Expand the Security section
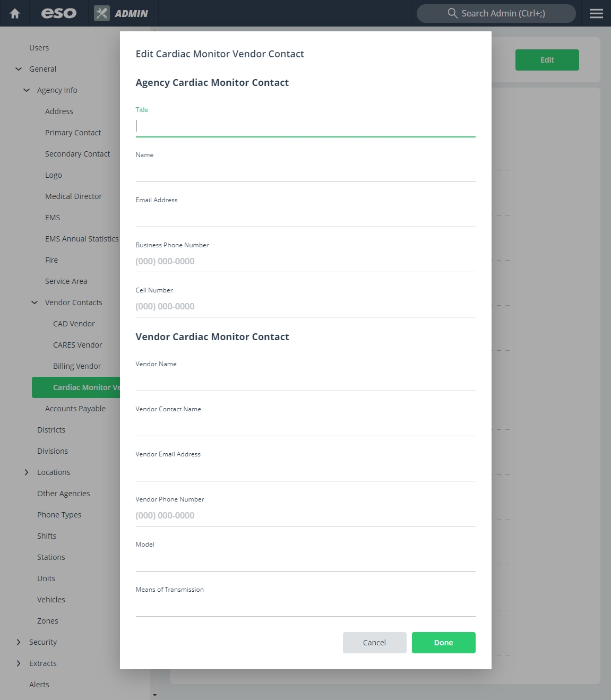This screenshot has height=700, width=611. tap(19, 642)
